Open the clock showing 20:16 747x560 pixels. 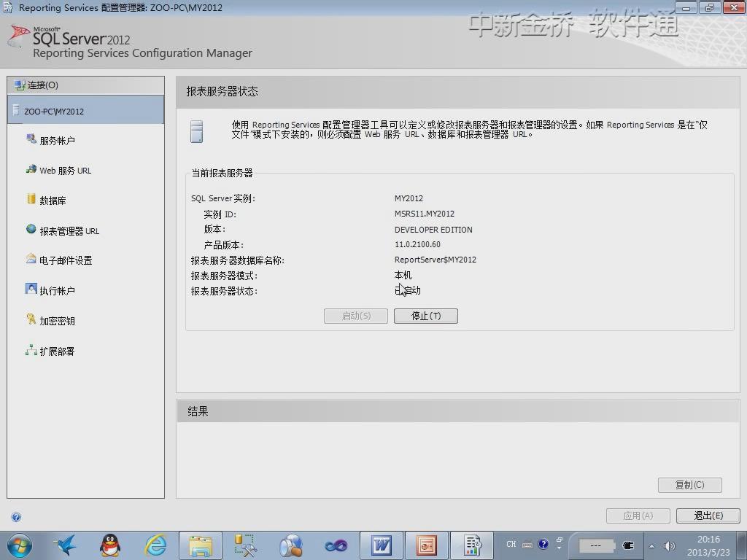point(708,545)
